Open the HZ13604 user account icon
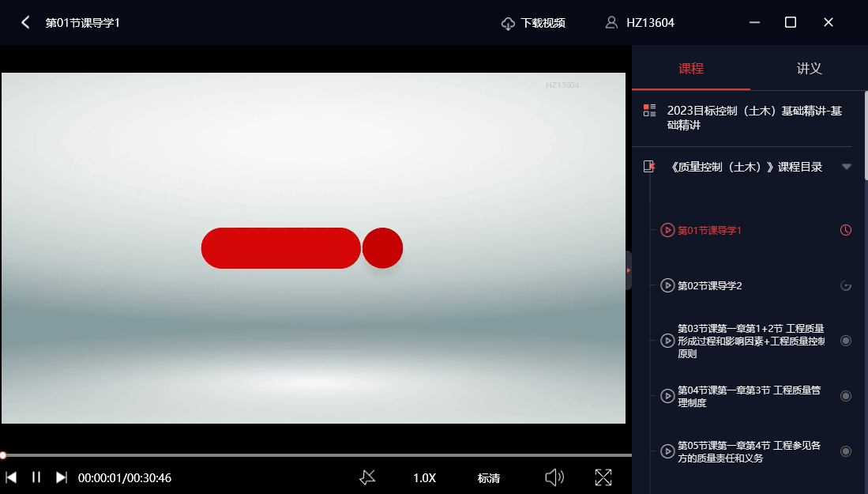 611,23
